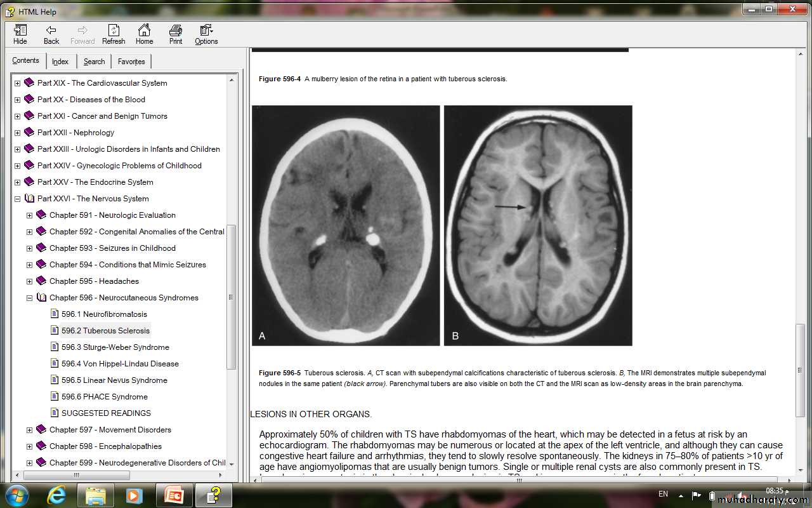
Task: Switch to the Search tab
Action: point(94,62)
